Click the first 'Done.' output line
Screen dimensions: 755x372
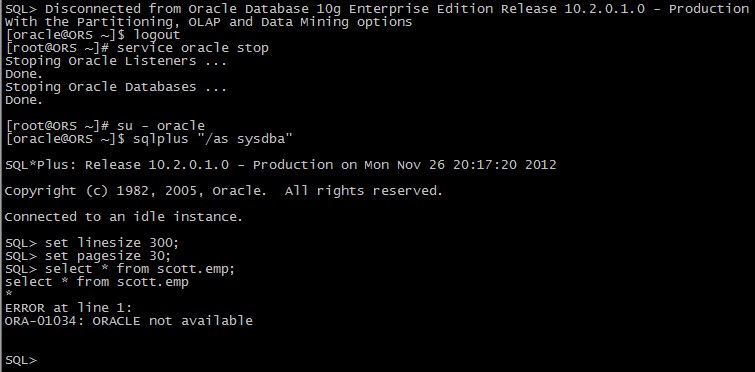coord(24,74)
